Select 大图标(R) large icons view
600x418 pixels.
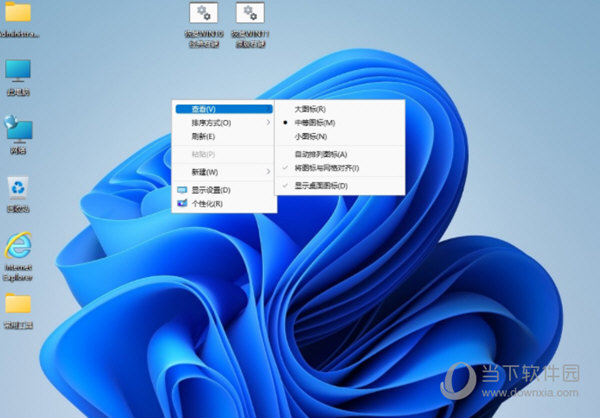pyautogui.click(x=339, y=109)
